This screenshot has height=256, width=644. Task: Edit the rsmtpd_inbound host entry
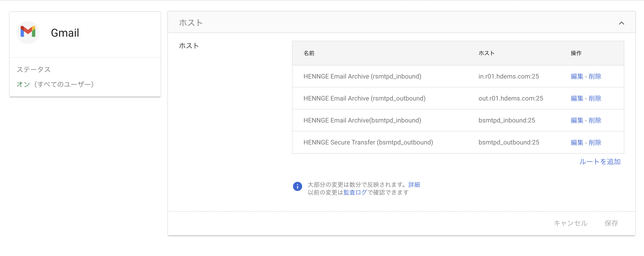pyautogui.click(x=577, y=76)
